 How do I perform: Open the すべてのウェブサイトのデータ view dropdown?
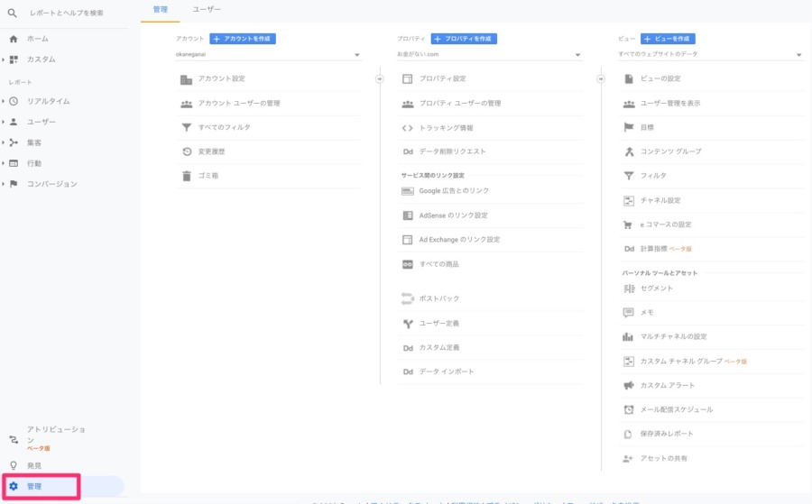[x=710, y=55]
